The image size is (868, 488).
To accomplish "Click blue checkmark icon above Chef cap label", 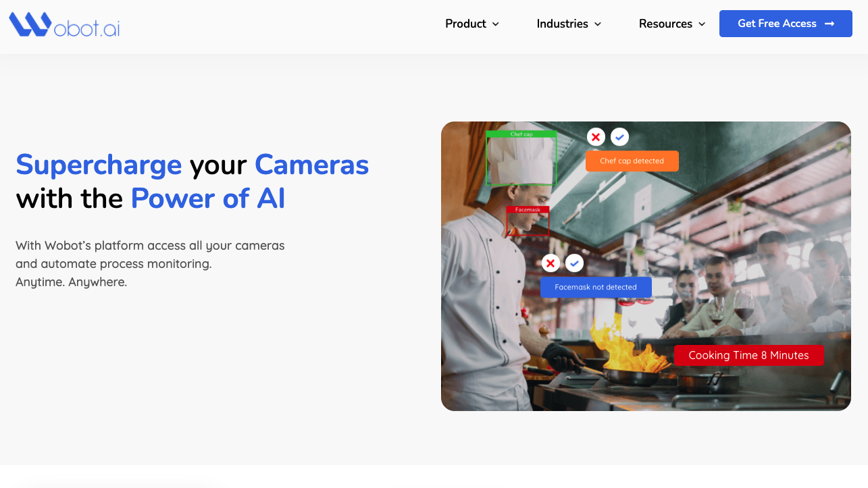I will point(619,137).
